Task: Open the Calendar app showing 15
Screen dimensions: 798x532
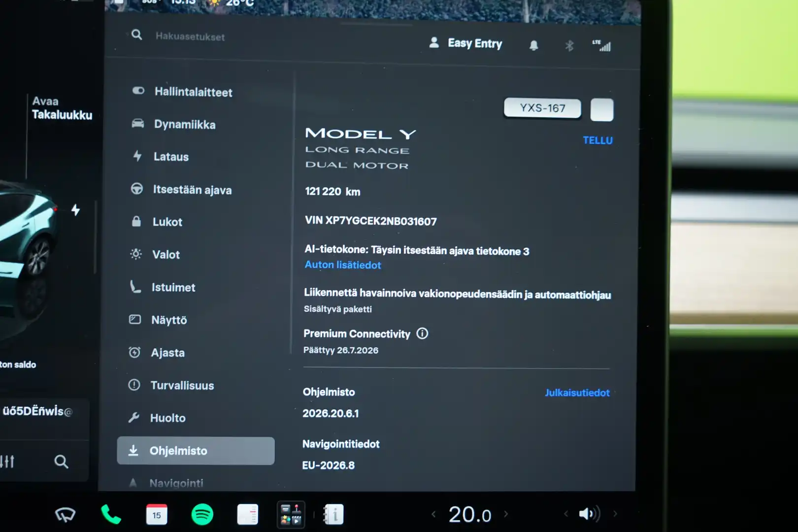Action: point(157,515)
